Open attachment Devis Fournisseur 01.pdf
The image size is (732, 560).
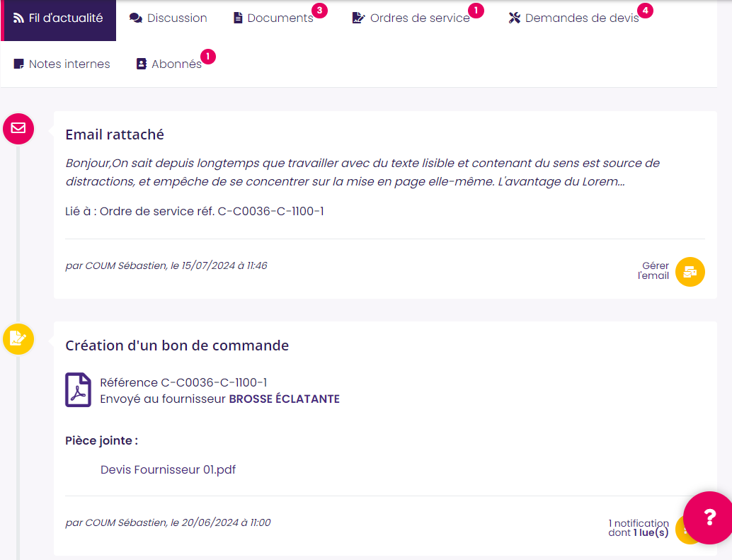pyautogui.click(x=168, y=469)
